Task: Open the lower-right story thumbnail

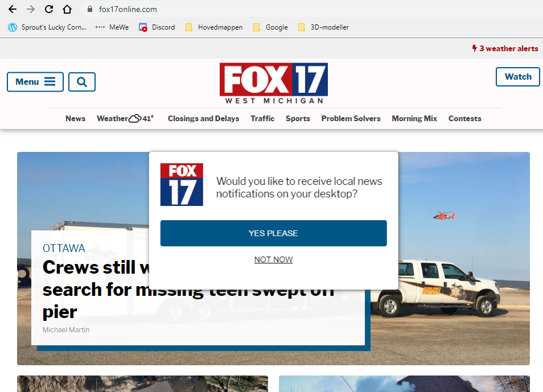Action: point(405,383)
